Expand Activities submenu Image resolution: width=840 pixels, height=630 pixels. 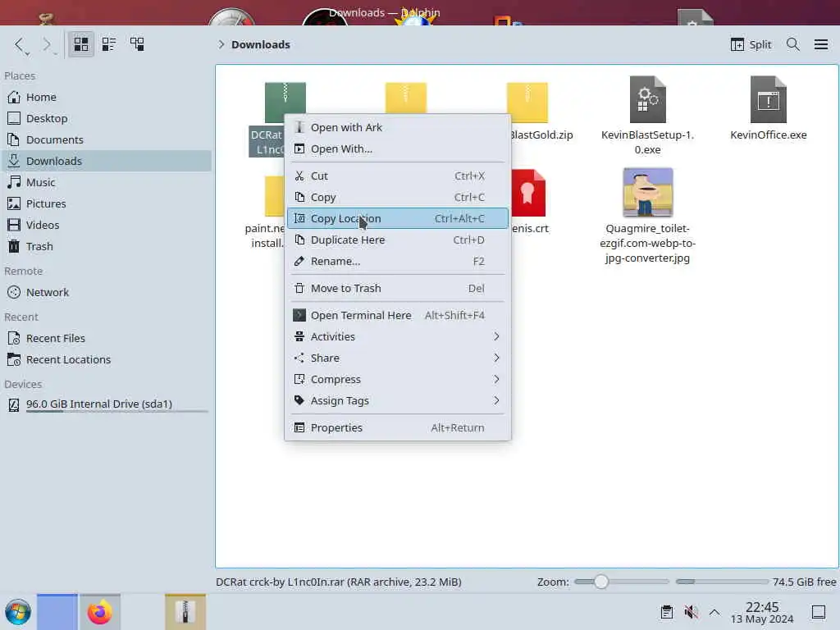click(x=398, y=336)
